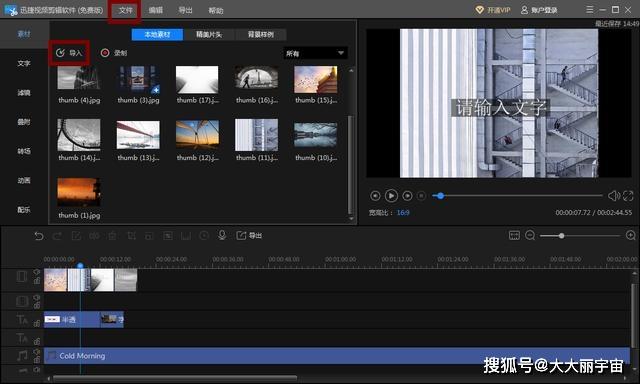Toggle visibility eye on the top video track

pos(37,272)
